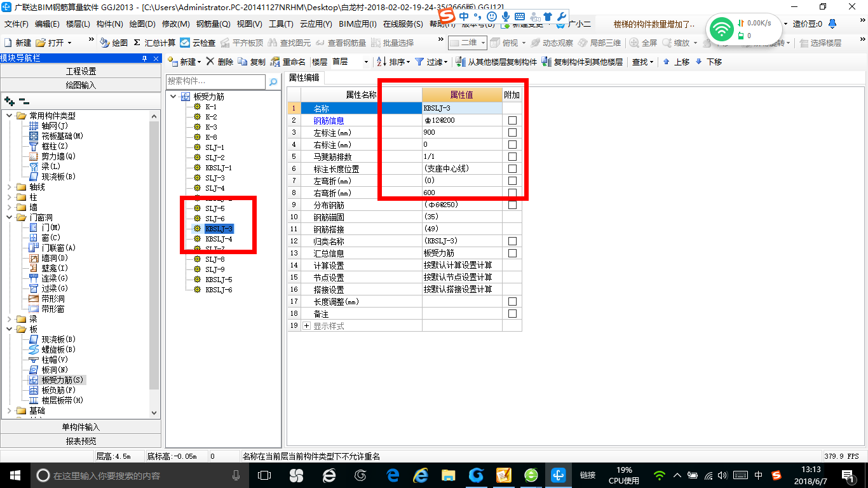
Task: Open File Explorer on taskbar
Action: 448,475
